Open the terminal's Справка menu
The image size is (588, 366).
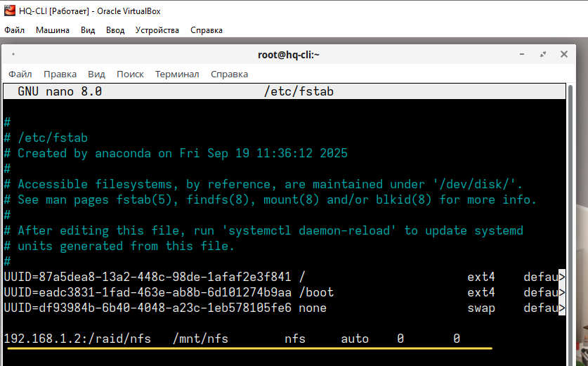coord(229,74)
